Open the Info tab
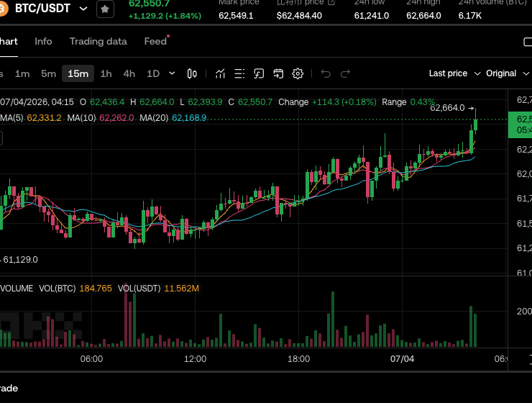This screenshot has height=403, width=532. point(43,42)
